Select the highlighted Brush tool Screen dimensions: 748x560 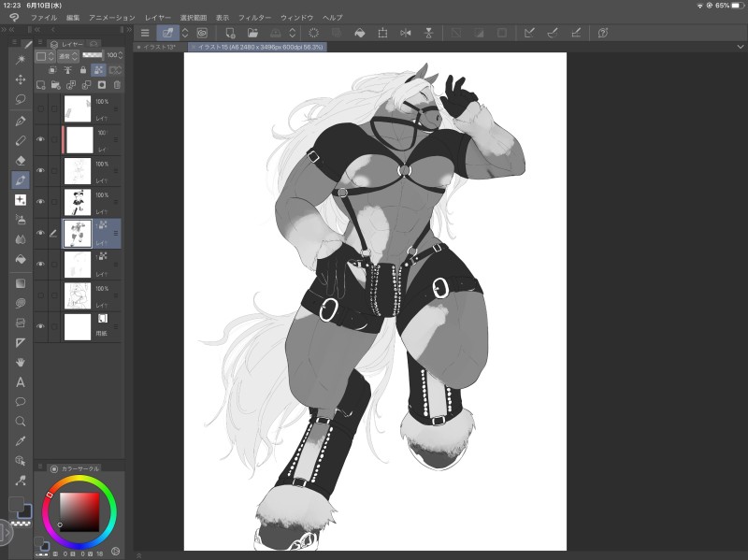pyautogui.click(x=21, y=180)
